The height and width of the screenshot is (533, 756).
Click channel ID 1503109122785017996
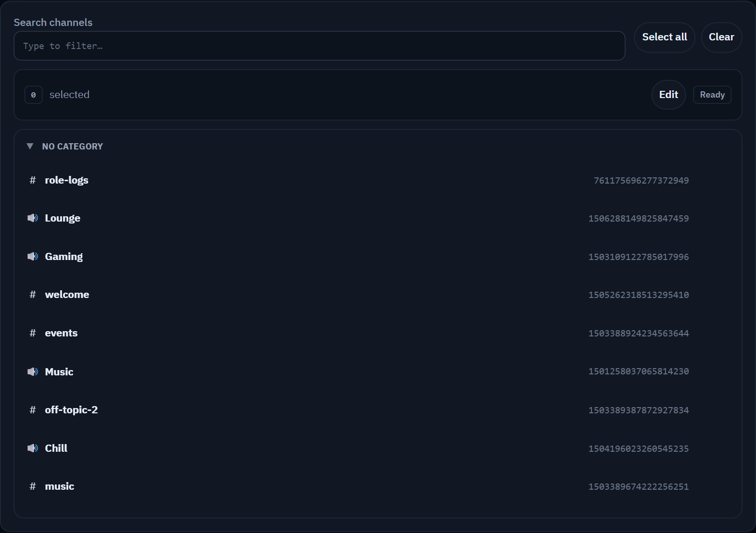pos(639,257)
